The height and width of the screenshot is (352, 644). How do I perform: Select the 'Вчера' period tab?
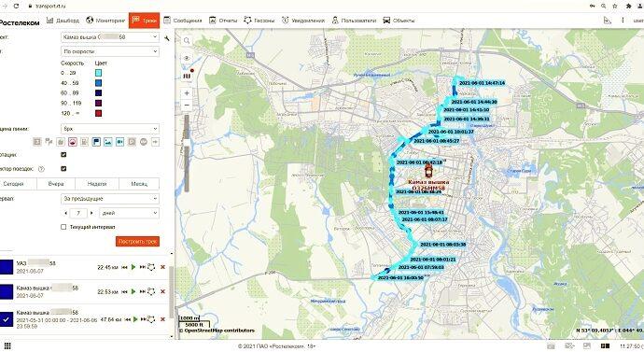point(56,184)
